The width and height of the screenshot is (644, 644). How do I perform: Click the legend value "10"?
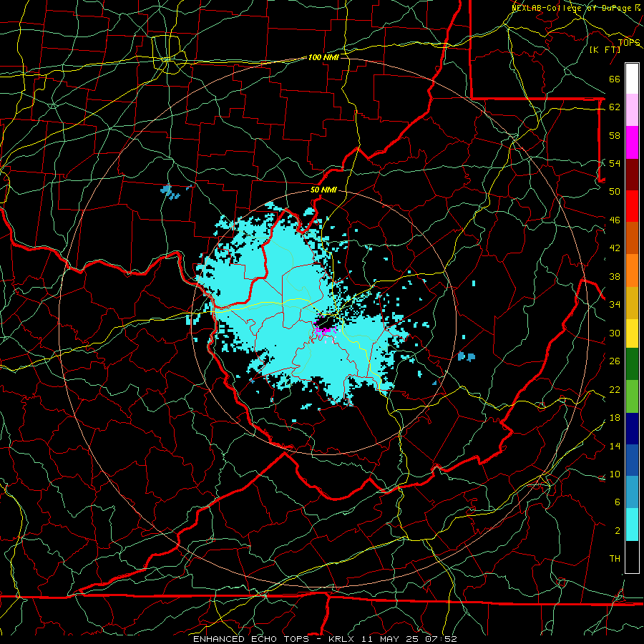click(615, 474)
